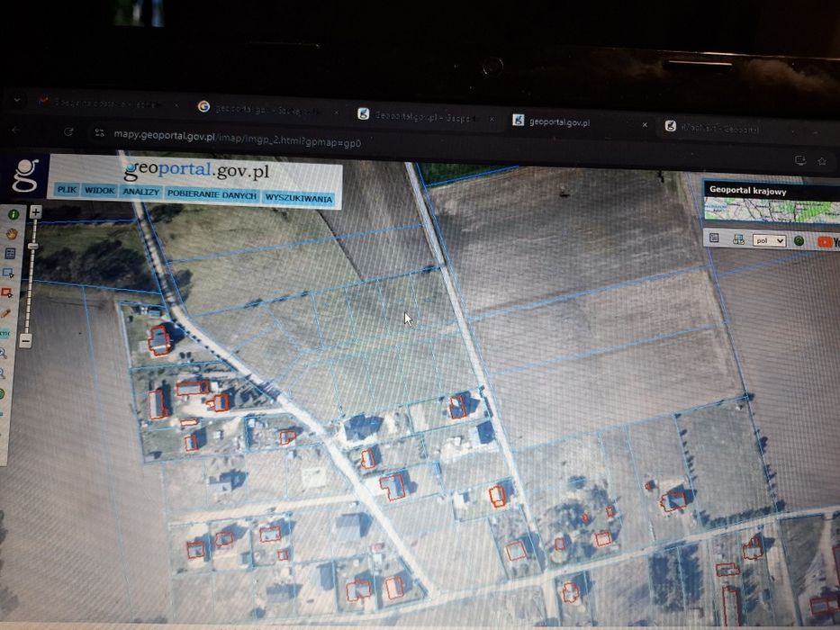The height and width of the screenshot is (630, 840).
Task: Click the browser address bar URL
Action: pyautogui.click(x=238, y=139)
